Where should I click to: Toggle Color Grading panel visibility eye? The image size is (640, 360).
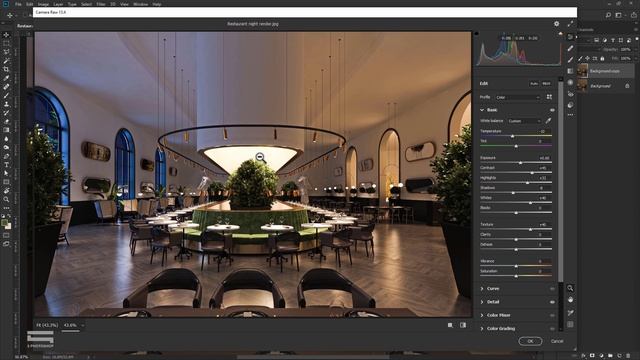[552, 329]
